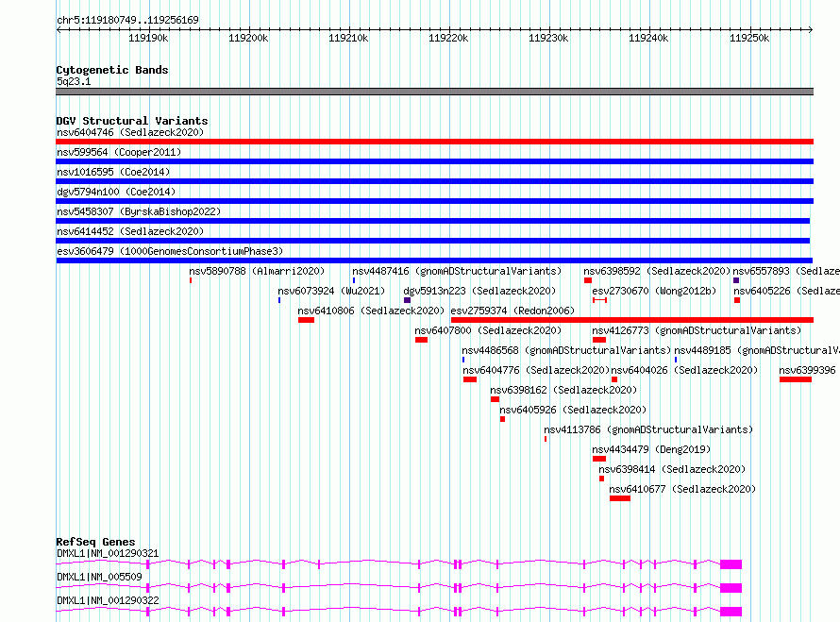The image size is (840, 622).
Task: Click the last exon block of NM_005509
Action: pos(731,588)
